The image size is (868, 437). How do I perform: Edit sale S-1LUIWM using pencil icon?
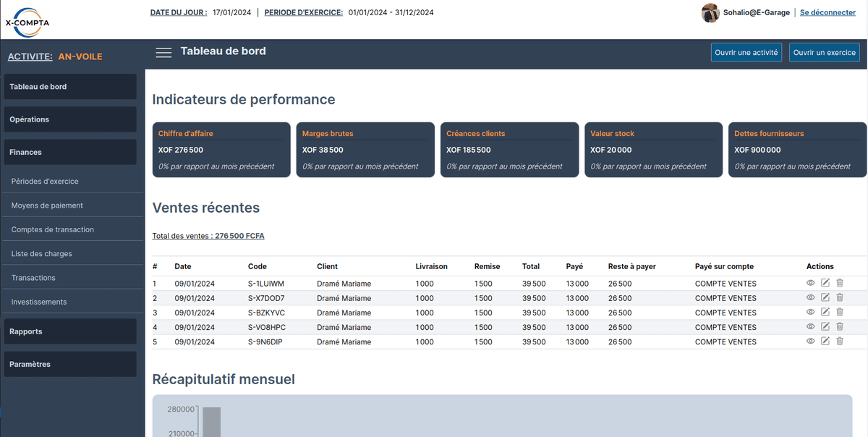[825, 283]
